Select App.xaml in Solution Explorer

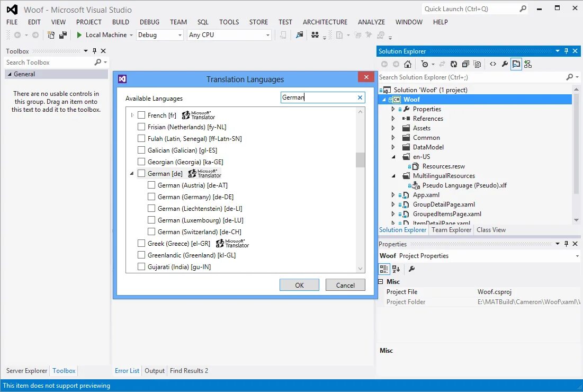click(x=426, y=195)
